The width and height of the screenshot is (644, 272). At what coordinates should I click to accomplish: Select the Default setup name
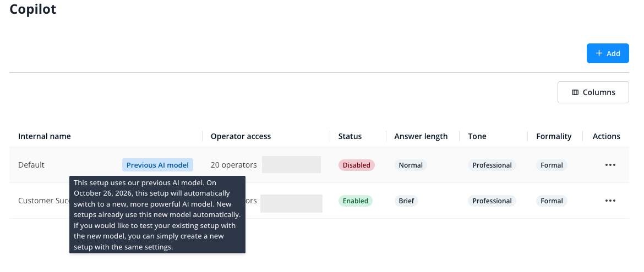click(31, 165)
